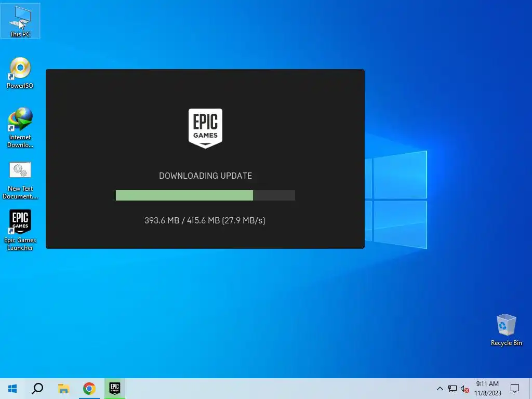532x399 pixels.
Task: Open the taskbar search
Action: [x=37, y=389]
